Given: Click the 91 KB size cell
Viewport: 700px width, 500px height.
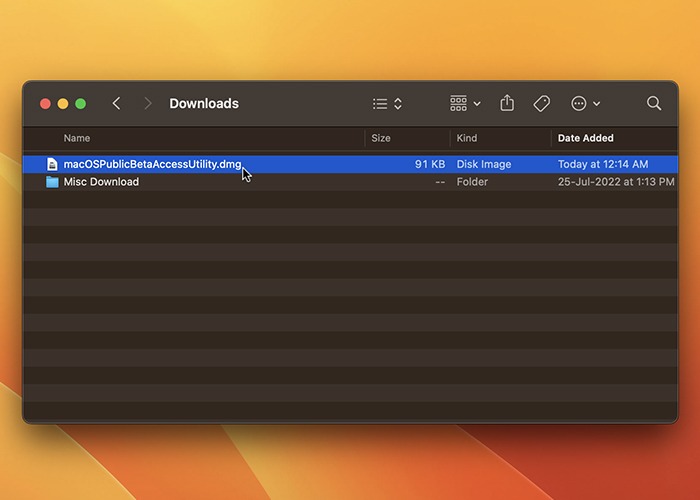Looking at the screenshot, I should click(430, 164).
